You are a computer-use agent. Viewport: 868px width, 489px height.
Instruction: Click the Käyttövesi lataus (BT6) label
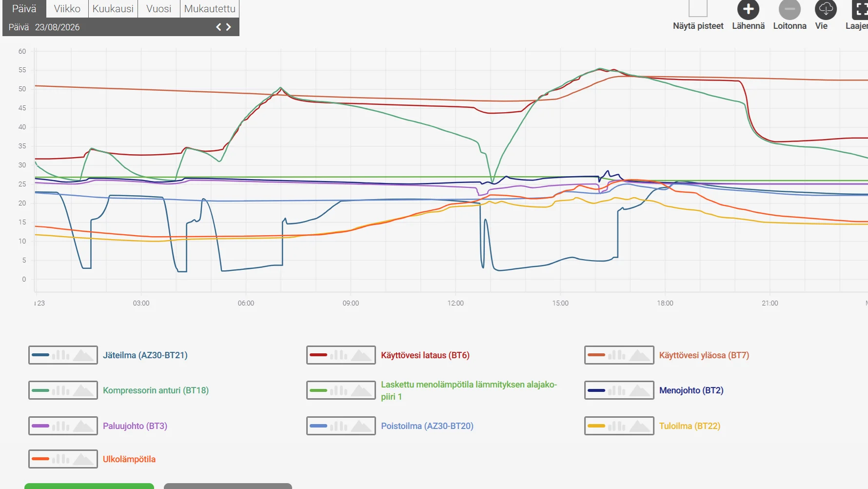(425, 355)
